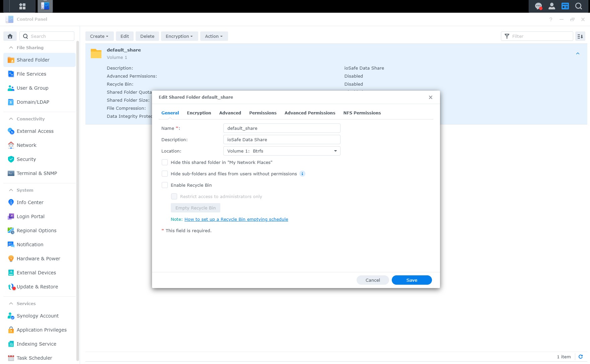Check Hide this shared folder in My Network Places
The image size is (590, 364).
coord(165,162)
